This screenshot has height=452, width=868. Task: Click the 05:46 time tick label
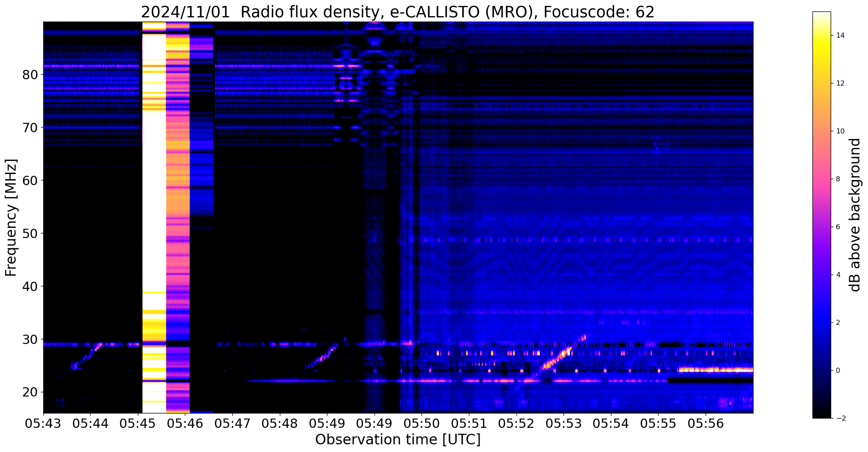(x=185, y=424)
